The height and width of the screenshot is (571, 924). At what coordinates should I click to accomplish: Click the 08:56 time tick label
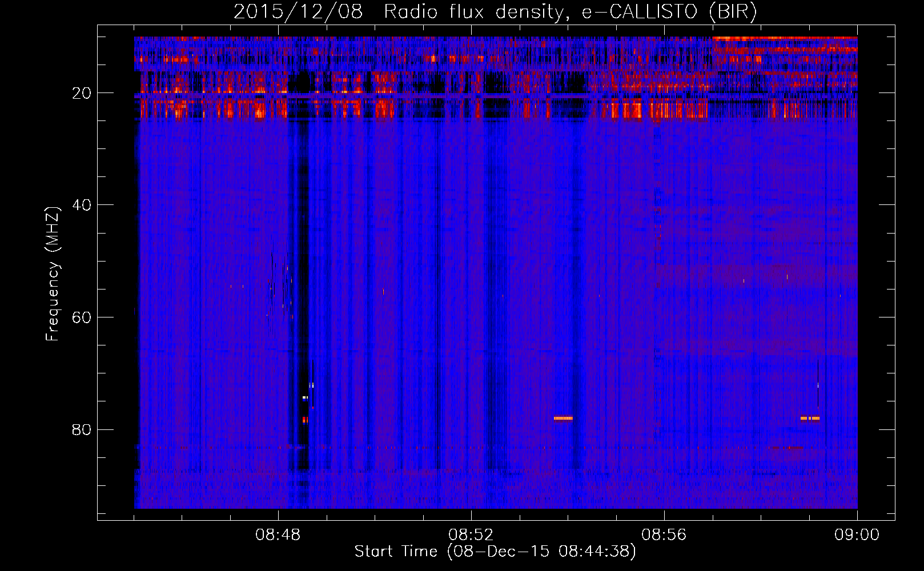664,535
